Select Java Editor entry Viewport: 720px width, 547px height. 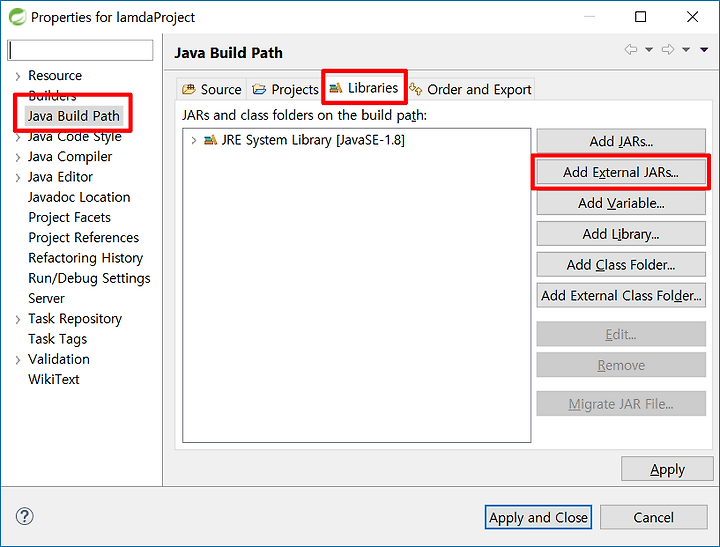[60, 177]
